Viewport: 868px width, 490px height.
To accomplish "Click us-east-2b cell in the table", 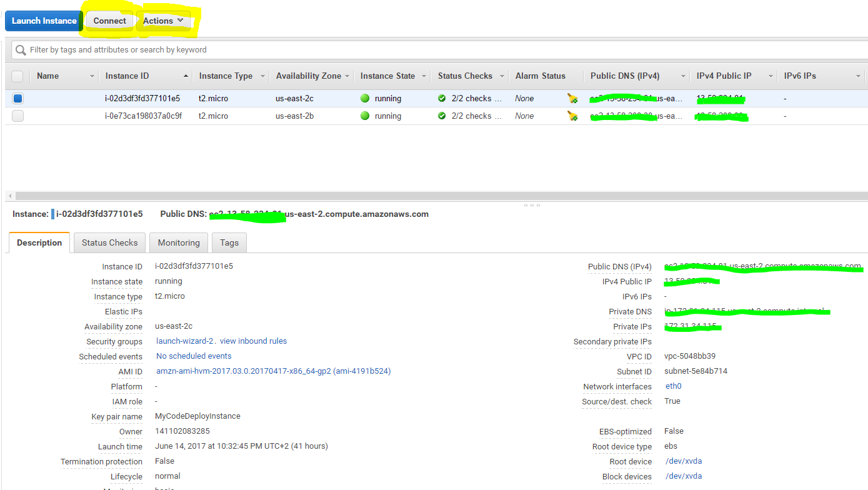I will pyautogui.click(x=294, y=116).
